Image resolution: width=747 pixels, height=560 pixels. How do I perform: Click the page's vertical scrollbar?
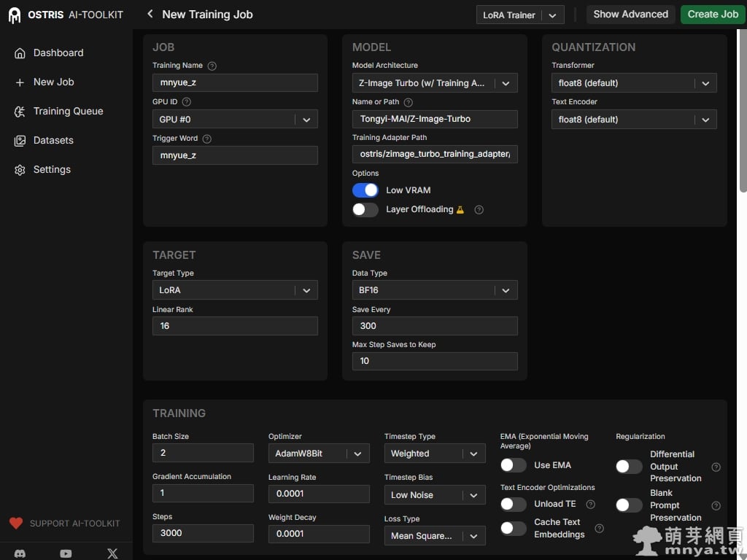pyautogui.click(x=743, y=109)
